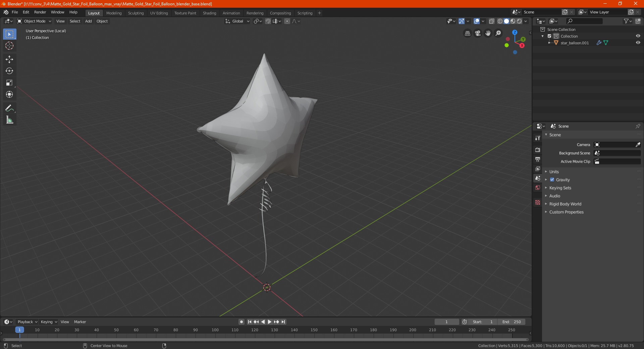Viewport: 644px width, 349px height.
Task: Expand the Units panel
Action: 554,171
